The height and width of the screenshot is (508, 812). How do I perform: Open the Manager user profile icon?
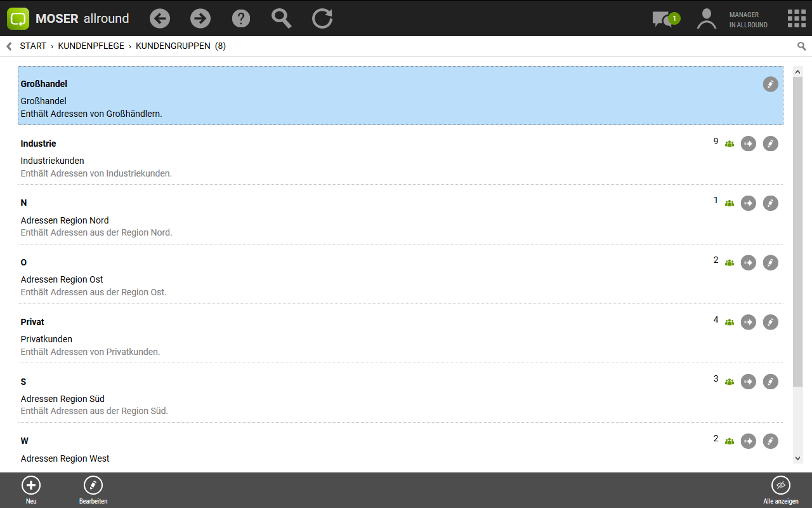pyautogui.click(x=706, y=18)
